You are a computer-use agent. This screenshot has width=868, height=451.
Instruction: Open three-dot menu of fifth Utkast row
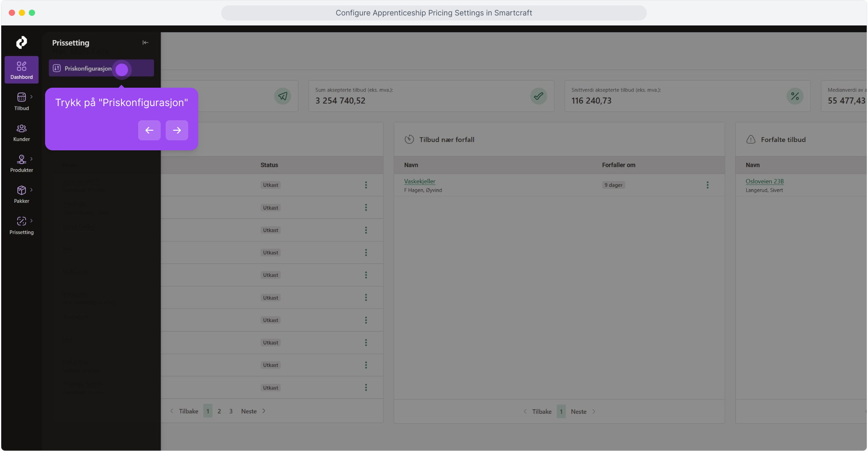pyautogui.click(x=366, y=275)
